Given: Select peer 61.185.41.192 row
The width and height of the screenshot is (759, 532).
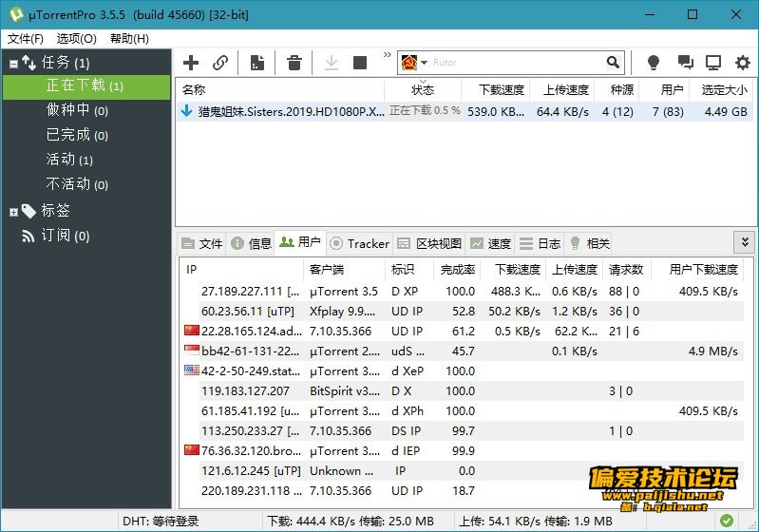Looking at the screenshot, I should pos(462,411).
